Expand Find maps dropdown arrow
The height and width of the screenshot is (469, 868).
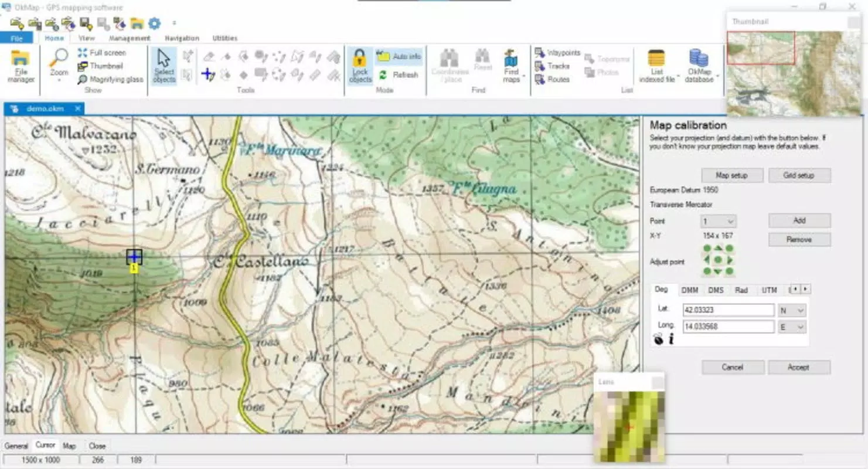click(x=523, y=76)
